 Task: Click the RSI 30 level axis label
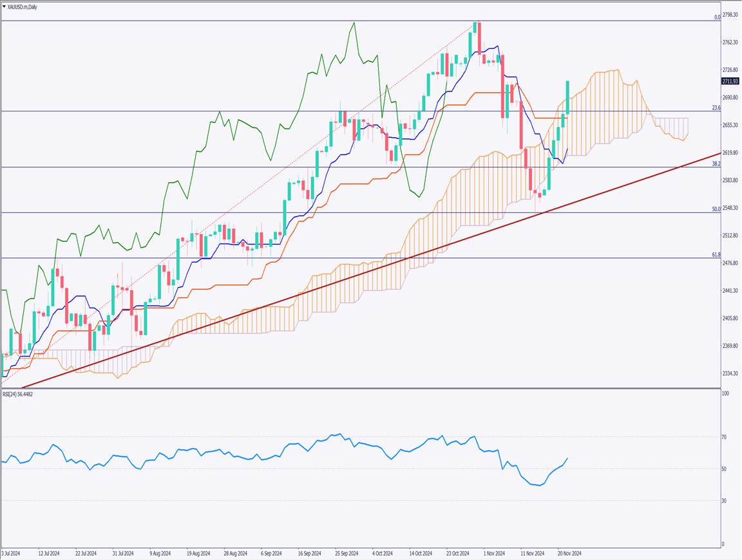[x=724, y=501]
